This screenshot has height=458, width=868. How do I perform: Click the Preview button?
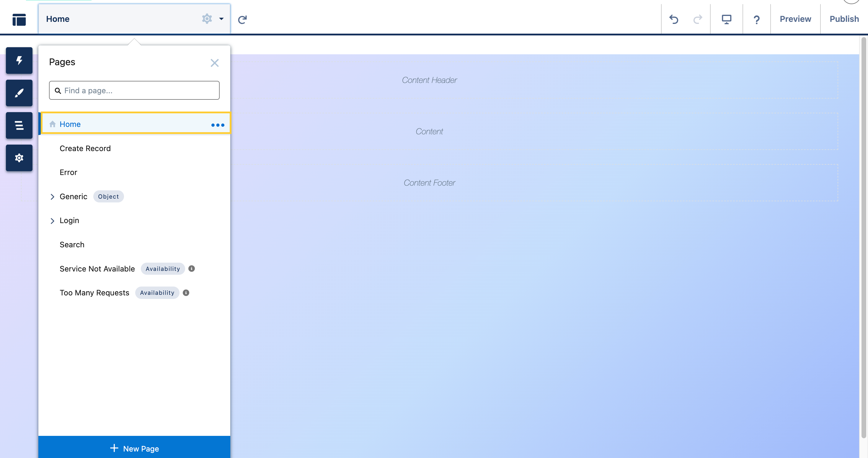pyautogui.click(x=795, y=19)
